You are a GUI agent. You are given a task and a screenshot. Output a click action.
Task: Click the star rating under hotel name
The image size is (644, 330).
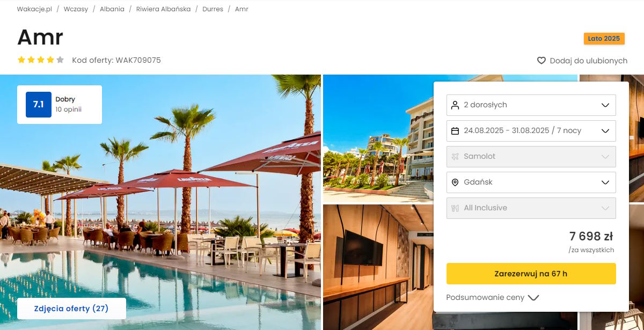pyautogui.click(x=41, y=60)
